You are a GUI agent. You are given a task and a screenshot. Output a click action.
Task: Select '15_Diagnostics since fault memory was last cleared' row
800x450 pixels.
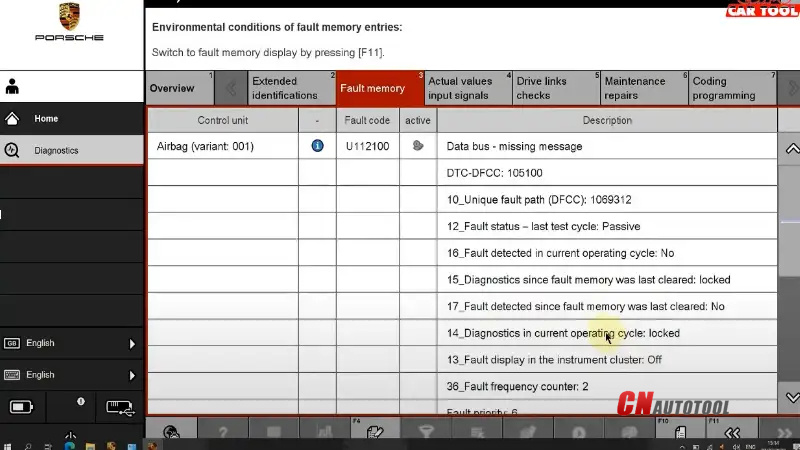pyautogui.click(x=607, y=280)
